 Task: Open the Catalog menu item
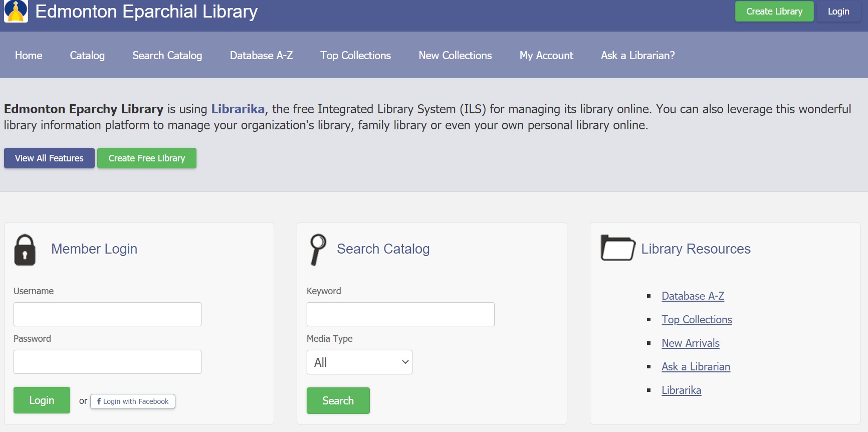coord(87,55)
